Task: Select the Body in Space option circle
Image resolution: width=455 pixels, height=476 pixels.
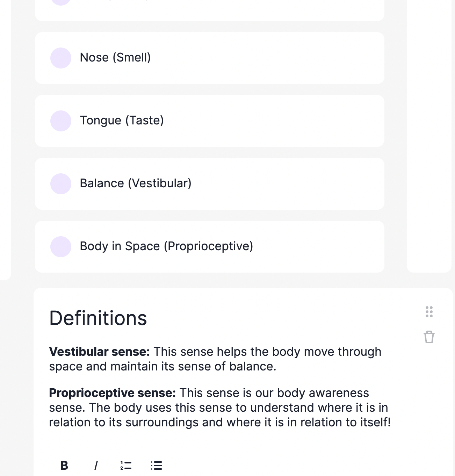Action: tap(61, 247)
